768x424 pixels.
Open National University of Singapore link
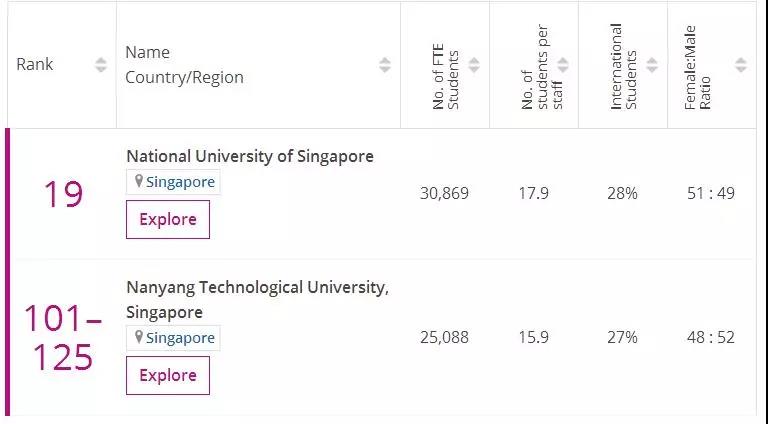tap(250, 156)
